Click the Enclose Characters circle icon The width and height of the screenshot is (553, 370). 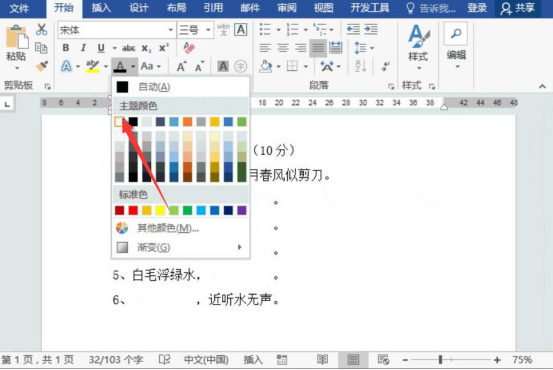[x=241, y=66]
